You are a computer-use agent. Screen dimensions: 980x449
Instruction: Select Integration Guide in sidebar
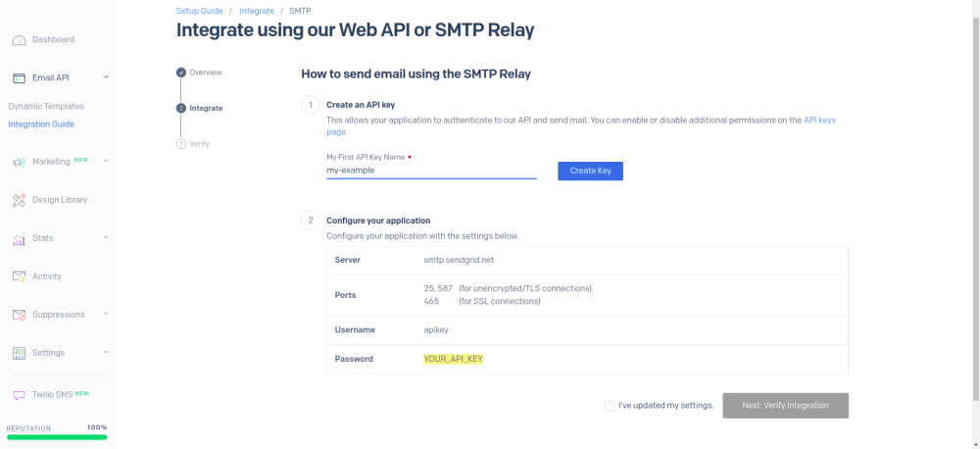point(41,125)
